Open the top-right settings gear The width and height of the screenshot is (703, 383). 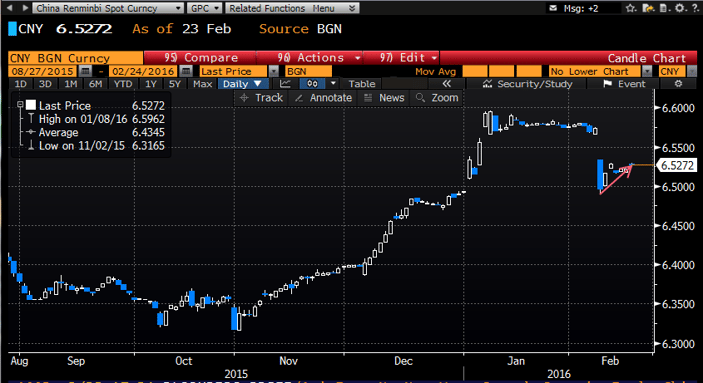pyautogui.click(x=680, y=8)
